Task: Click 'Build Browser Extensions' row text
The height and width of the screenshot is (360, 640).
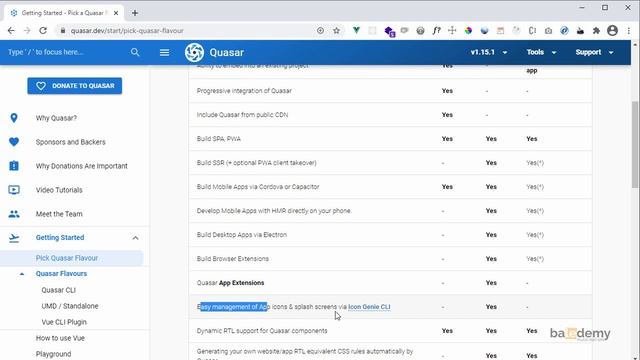Action: [233, 259]
